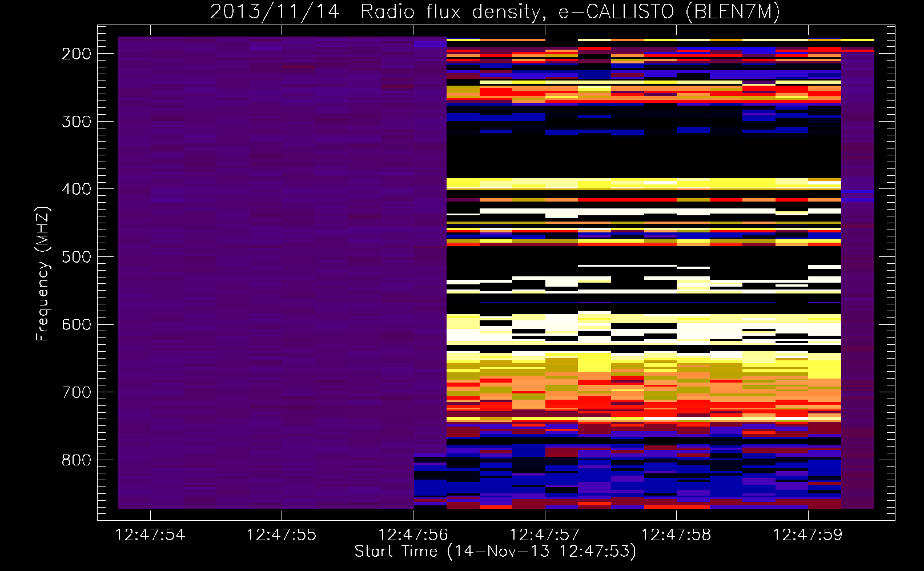Click the 12:47:55 time tick label

pos(282,535)
